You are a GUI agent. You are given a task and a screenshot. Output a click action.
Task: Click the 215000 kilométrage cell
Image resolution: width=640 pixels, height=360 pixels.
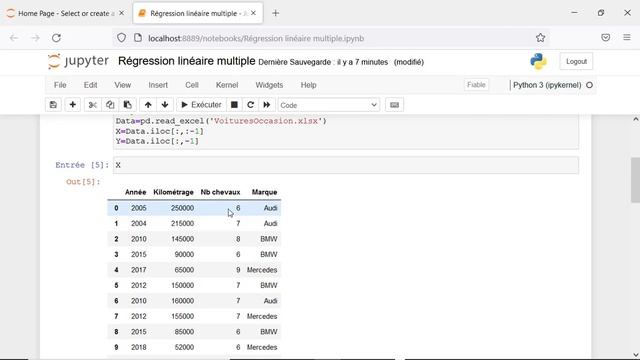182,224
